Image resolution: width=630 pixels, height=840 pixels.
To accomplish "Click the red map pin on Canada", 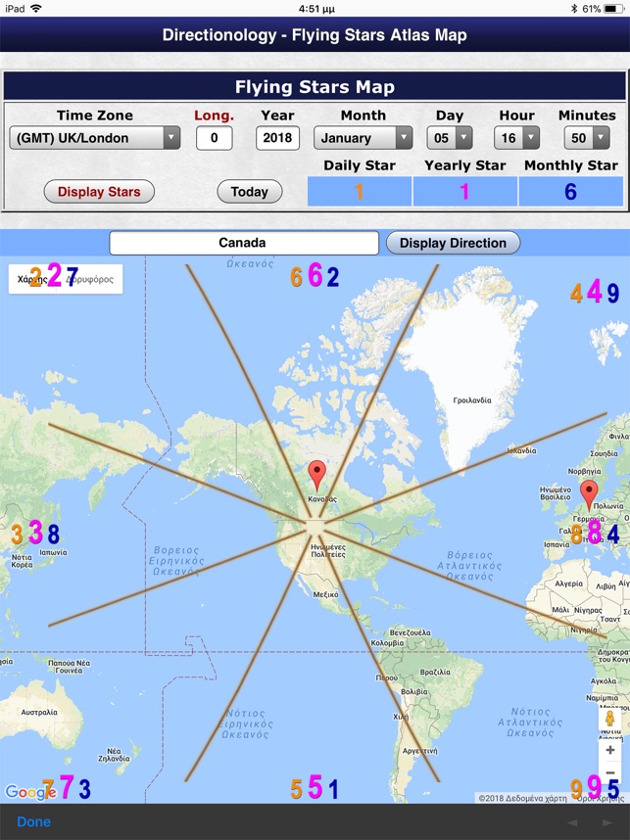I will (x=316, y=474).
